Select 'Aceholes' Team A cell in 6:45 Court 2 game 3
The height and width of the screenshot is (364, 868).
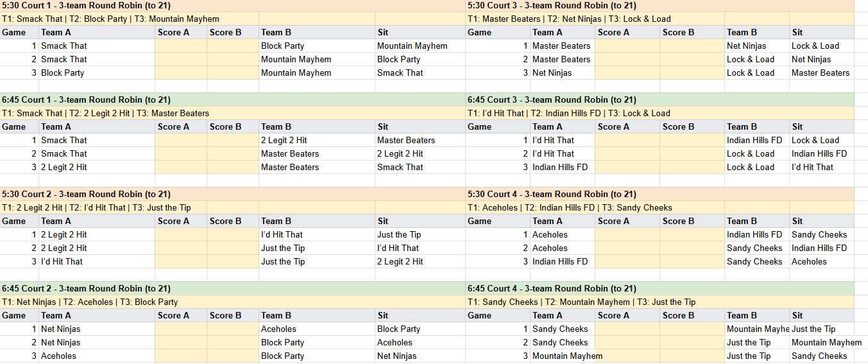click(x=97, y=356)
